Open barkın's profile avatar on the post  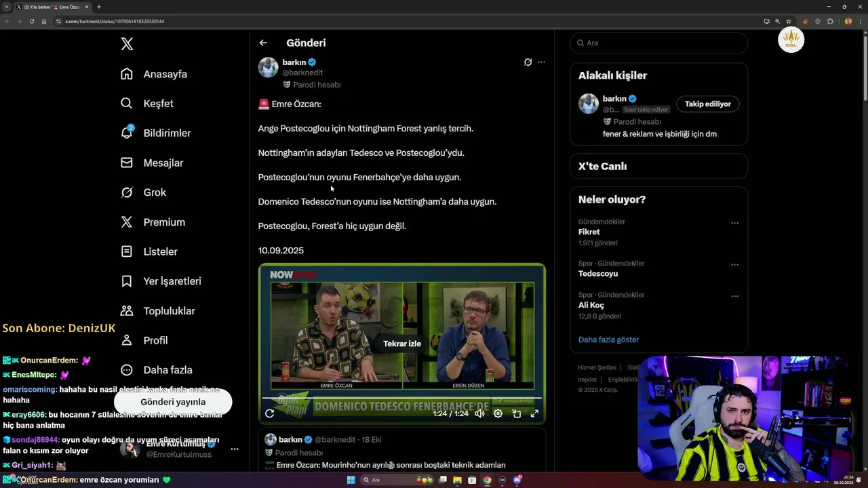tap(268, 67)
